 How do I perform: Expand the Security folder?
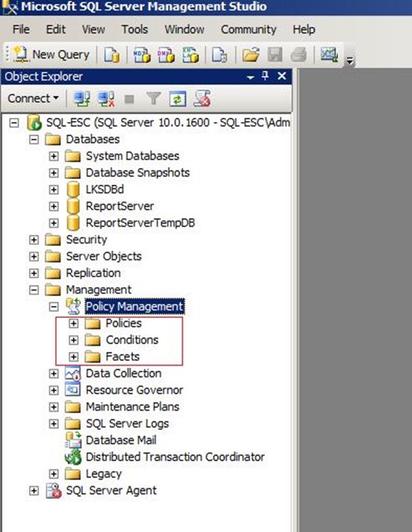coord(33,240)
